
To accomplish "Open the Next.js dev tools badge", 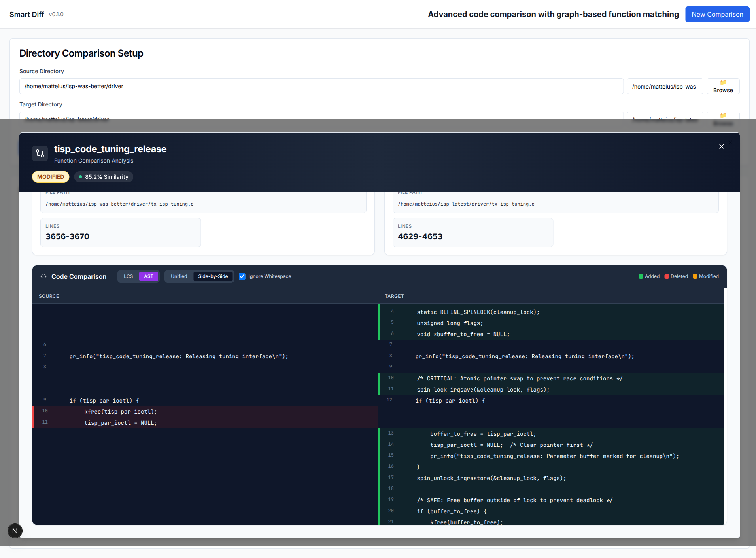I will click(x=15, y=531).
